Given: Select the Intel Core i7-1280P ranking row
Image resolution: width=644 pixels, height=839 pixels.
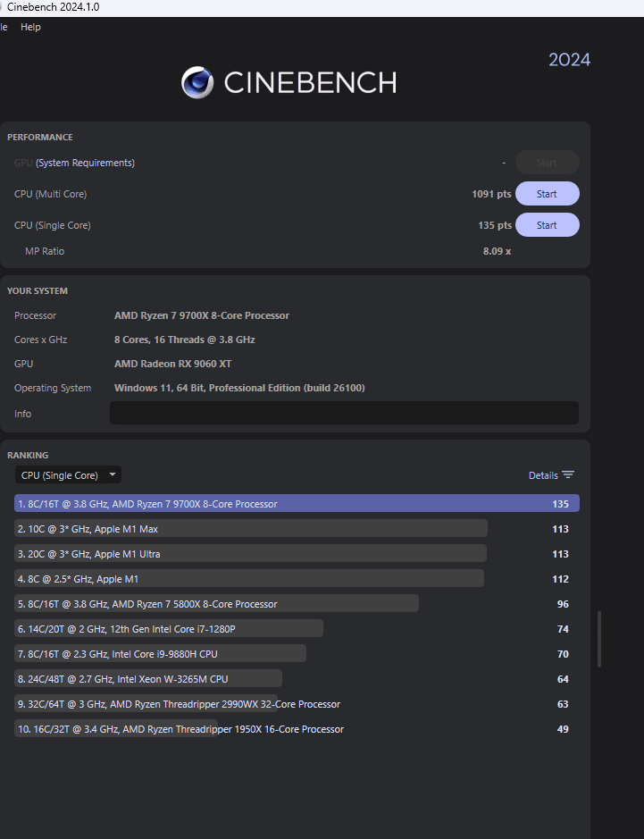Looking at the screenshot, I should [297, 629].
